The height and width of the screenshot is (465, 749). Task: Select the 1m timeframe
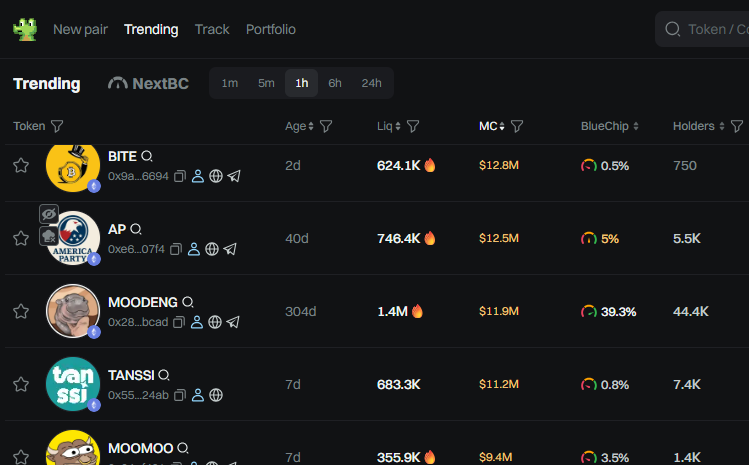tap(230, 83)
